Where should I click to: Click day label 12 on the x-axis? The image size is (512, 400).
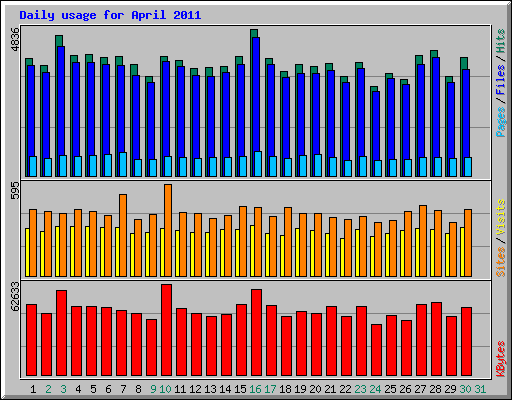tap(195, 389)
